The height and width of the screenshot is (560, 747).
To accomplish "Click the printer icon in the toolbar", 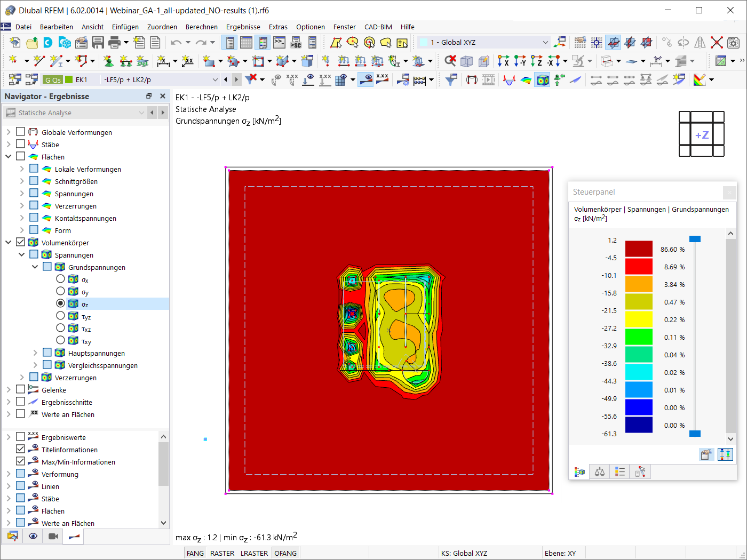I will coord(114,43).
